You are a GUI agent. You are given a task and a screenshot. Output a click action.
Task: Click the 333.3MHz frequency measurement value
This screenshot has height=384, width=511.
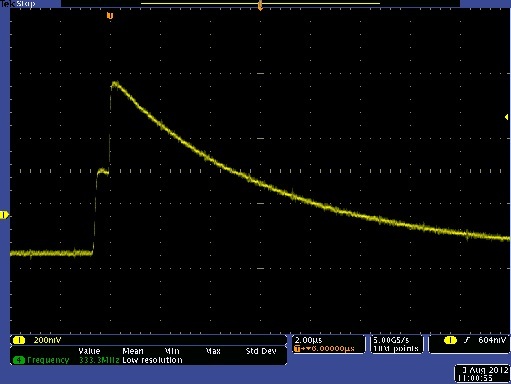tap(99, 360)
